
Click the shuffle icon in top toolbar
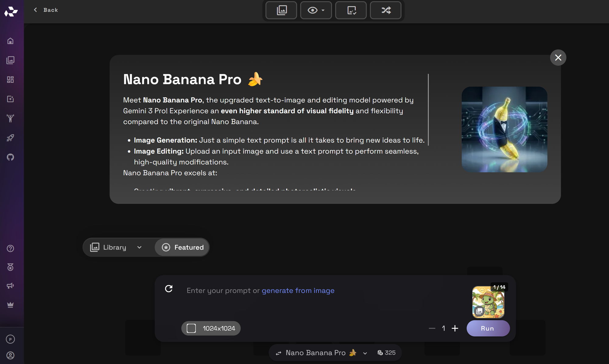[x=386, y=10]
